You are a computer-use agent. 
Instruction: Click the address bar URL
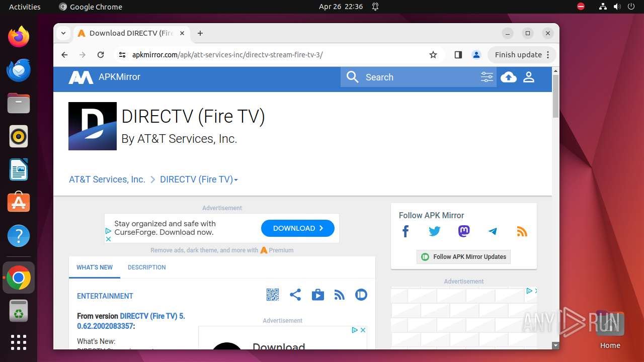[x=227, y=55]
